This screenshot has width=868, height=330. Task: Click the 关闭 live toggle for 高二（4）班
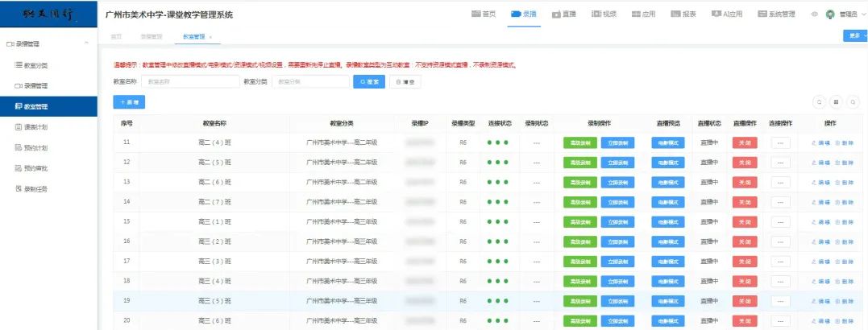(x=743, y=142)
